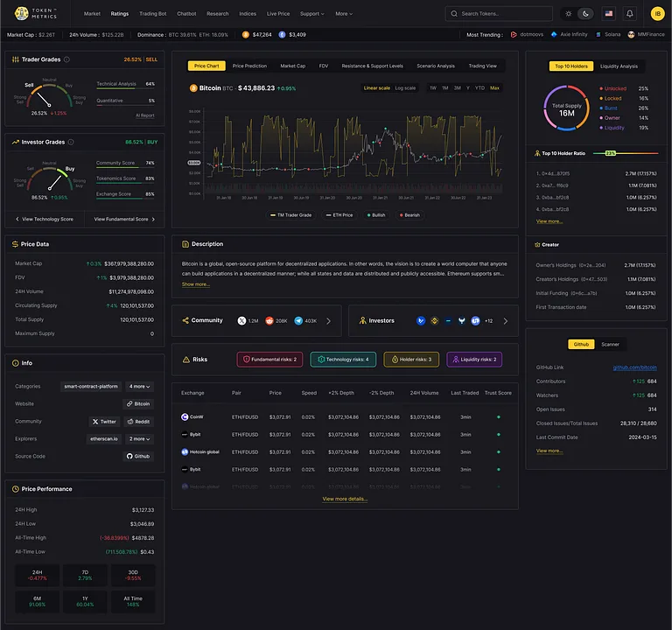Open the US flag language selector
672x630 pixels.
[609, 14]
